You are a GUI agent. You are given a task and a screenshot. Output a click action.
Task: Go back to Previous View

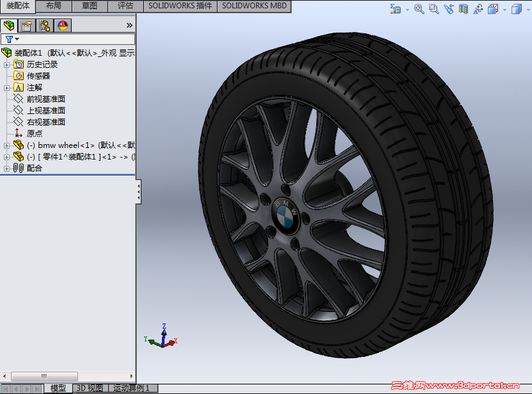pyautogui.click(x=449, y=9)
